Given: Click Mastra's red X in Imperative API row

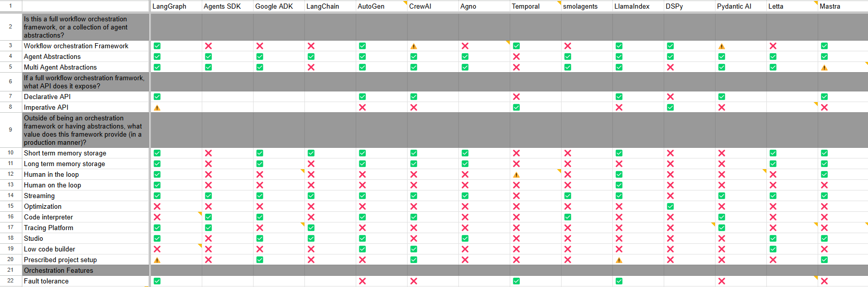Looking at the screenshot, I should 824,107.
